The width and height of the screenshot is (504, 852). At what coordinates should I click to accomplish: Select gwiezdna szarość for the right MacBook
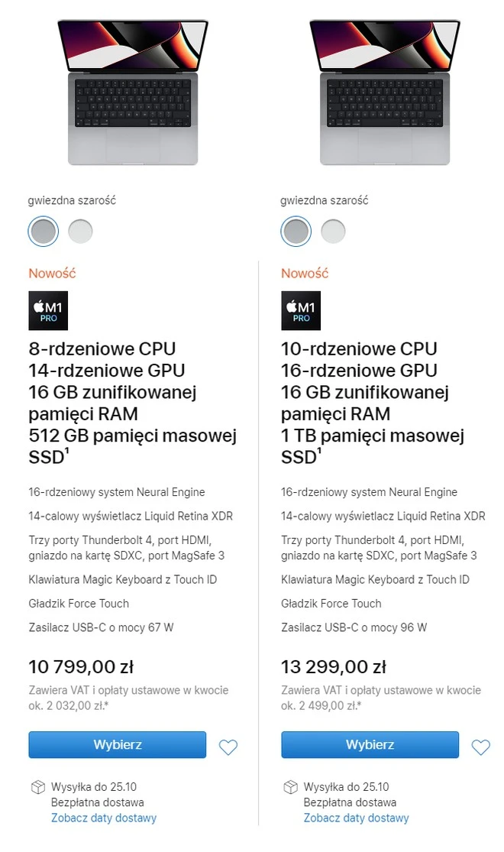tap(296, 231)
